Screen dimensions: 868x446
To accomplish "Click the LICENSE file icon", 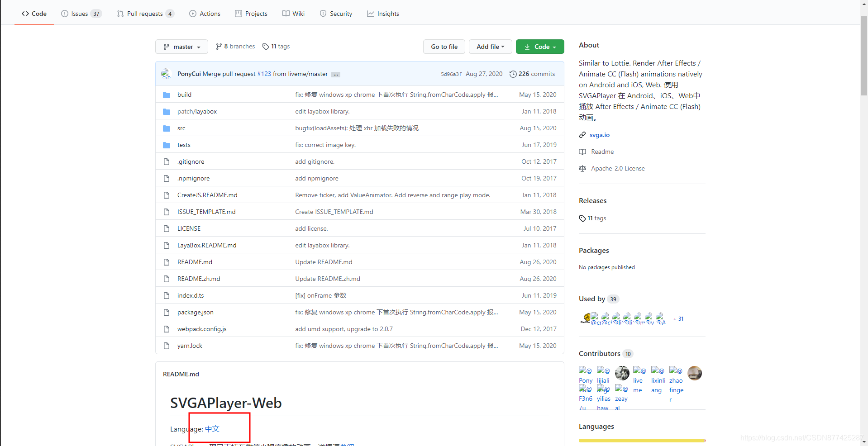I will [x=167, y=228].
